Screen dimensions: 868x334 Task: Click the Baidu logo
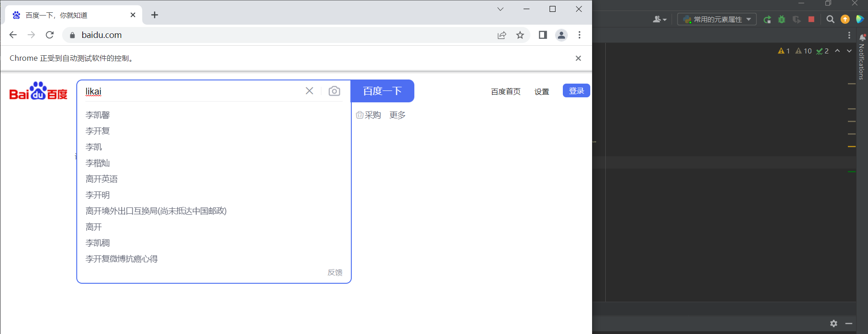[x=38, y=91]
